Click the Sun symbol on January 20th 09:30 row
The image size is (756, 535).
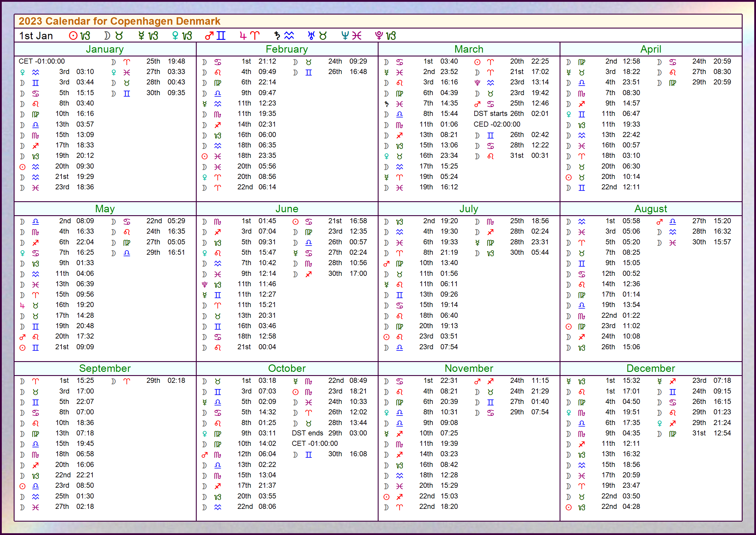click(x=22, y=167)
